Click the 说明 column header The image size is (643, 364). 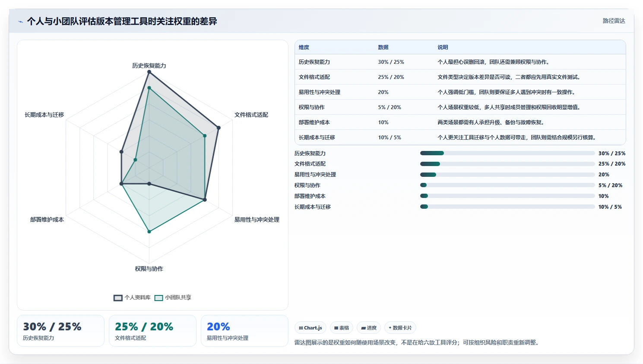(x=443, y=47)
